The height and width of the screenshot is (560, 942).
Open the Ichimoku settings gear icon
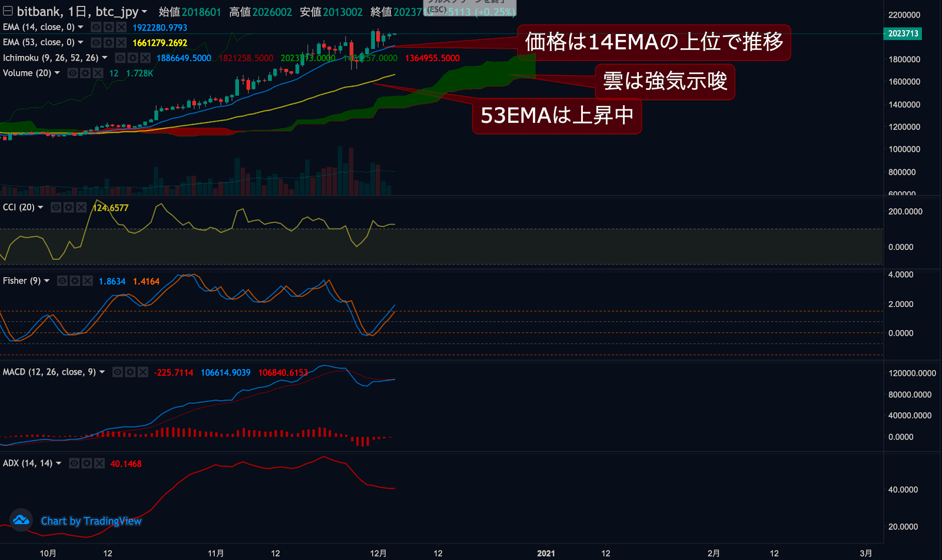point(132,58)
